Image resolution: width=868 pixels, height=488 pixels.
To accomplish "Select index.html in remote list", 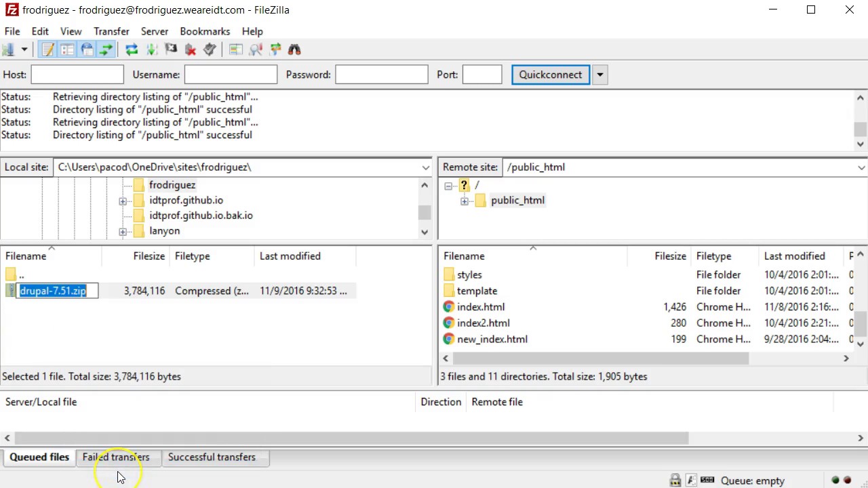I will click(x=481, y=307).
